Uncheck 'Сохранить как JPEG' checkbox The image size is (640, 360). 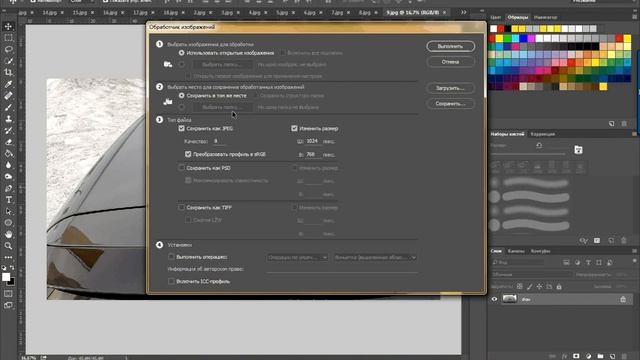click(182, 129)
